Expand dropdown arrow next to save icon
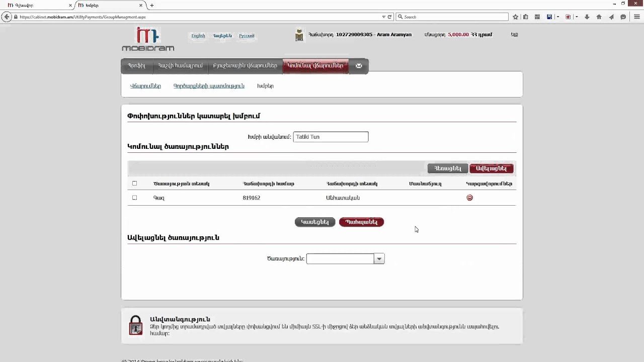This screenshot has height=362, width=644. point(557,17)
